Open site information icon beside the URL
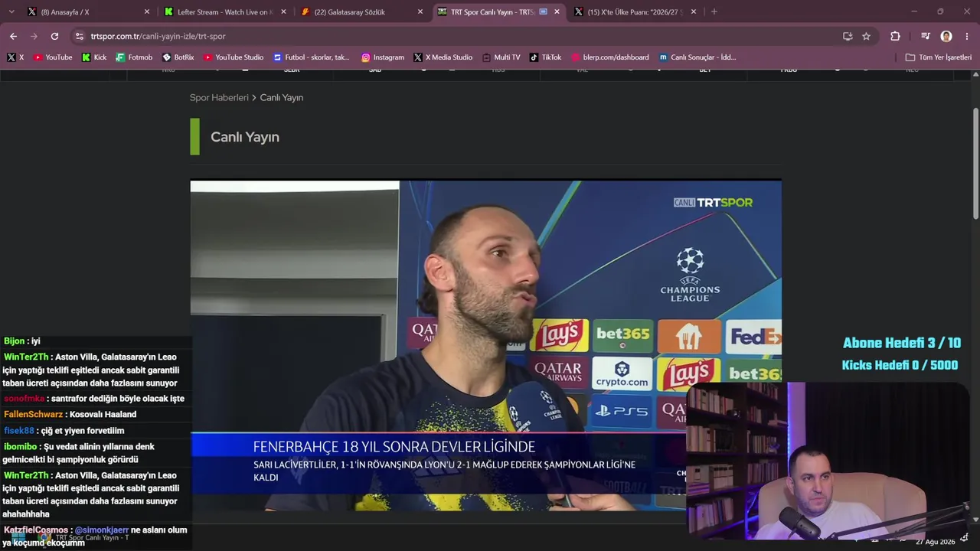This screenshot has height=551, width=980. pos(80,36)
